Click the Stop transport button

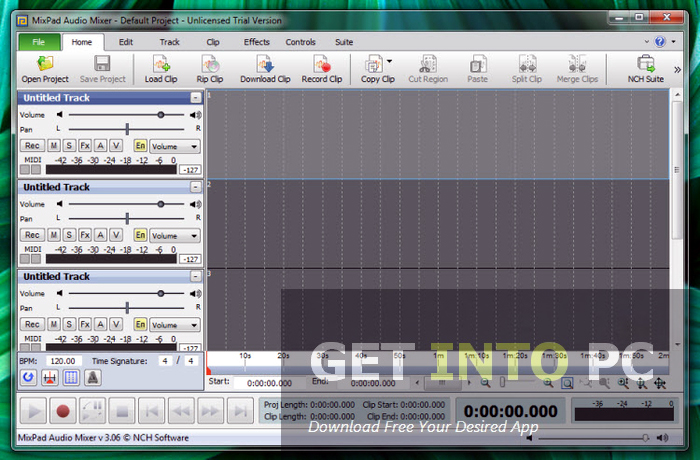[122, 410]
